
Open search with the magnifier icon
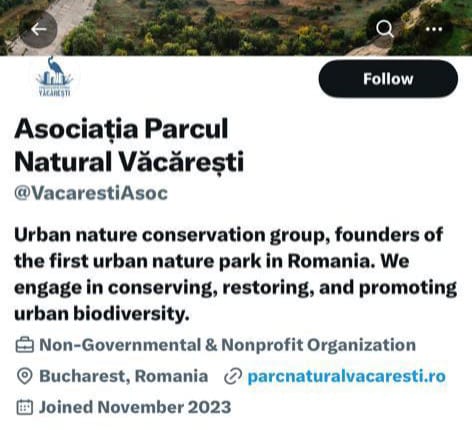click(x=385, y=29)
